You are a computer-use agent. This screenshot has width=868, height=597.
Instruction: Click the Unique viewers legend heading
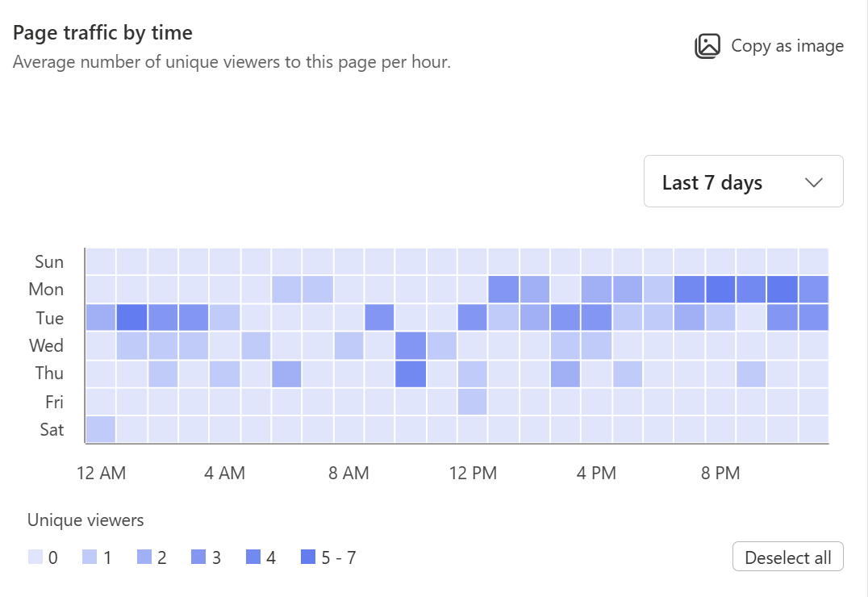click(x=85, y=520)
